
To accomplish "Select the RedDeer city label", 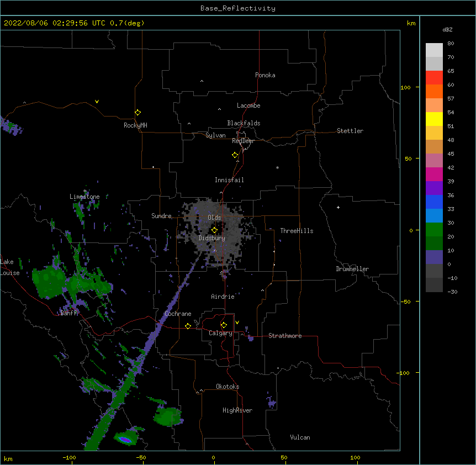I will click(x=243, y=141).
